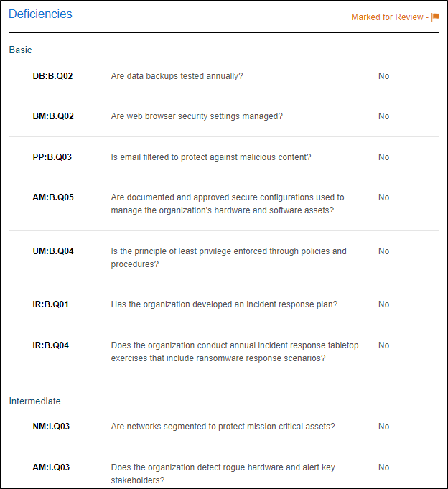Image resolution: width=448 pixels, height=489 pixels.
Task: Open deficiency NM:I.Q03
Action: pyautogui.click(x=51, y=427)
